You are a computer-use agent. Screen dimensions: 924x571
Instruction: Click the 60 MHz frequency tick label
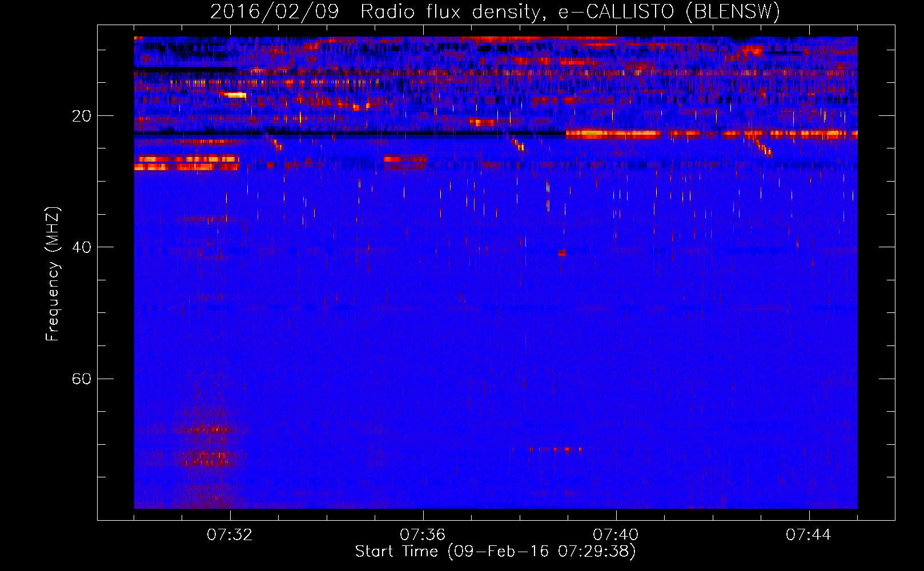tap(82, 379)
